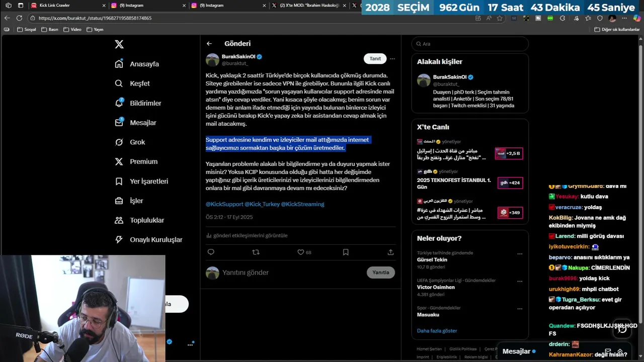644x362 pixels.
Task: Open the @KickSupport mention link
Action: point(224,204)
